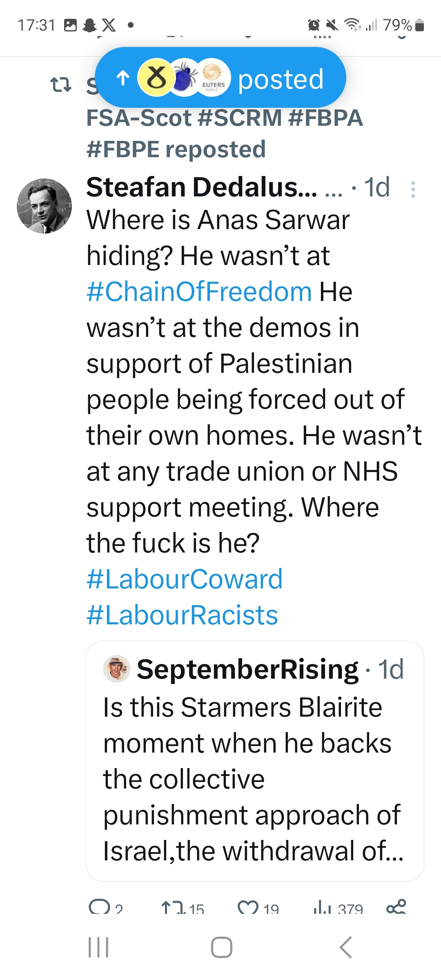Open the three-dot menu on the tweet
This screenshot has width=441, height=980.
(413, 189)
